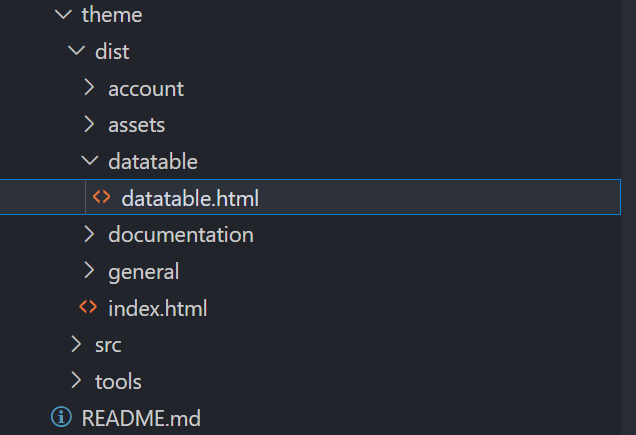The height and width of the screenshot is (435, 636).
Task: Open the index.html file
Action: point(158,308)
